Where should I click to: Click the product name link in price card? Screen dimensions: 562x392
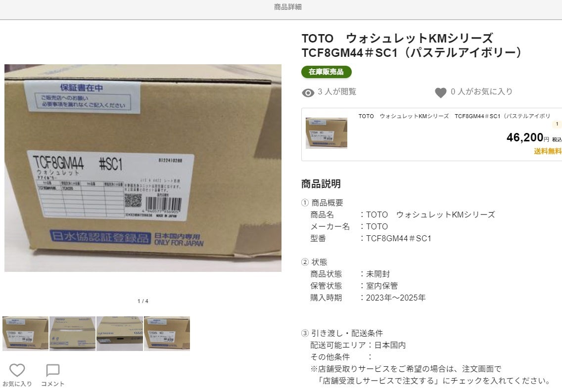click(x=454, y=116)
